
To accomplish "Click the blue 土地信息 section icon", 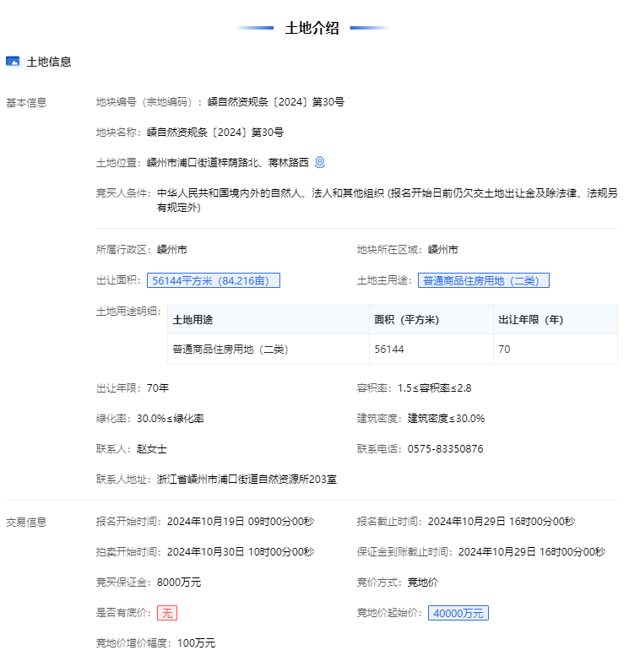I will coord(13,62).
